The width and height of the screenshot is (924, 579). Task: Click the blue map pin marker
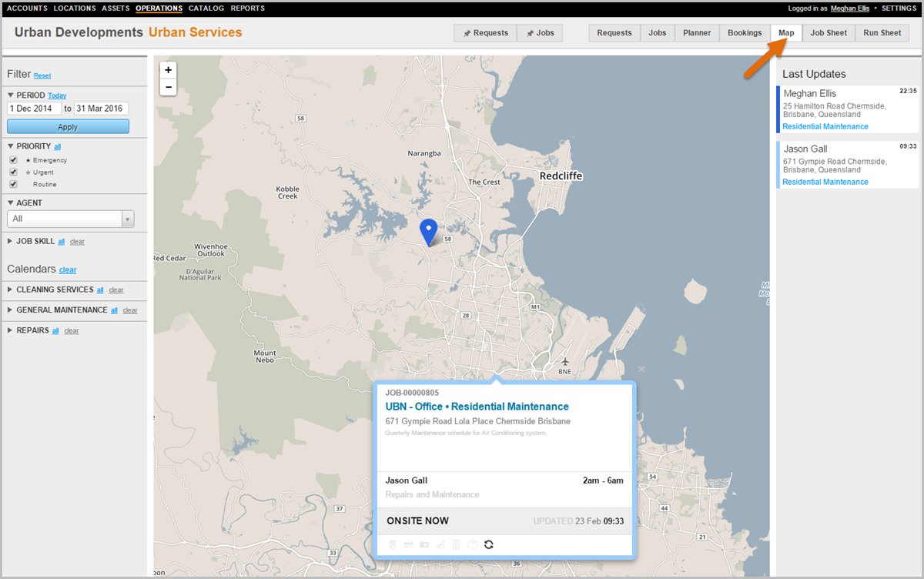[x=428, y=231]
